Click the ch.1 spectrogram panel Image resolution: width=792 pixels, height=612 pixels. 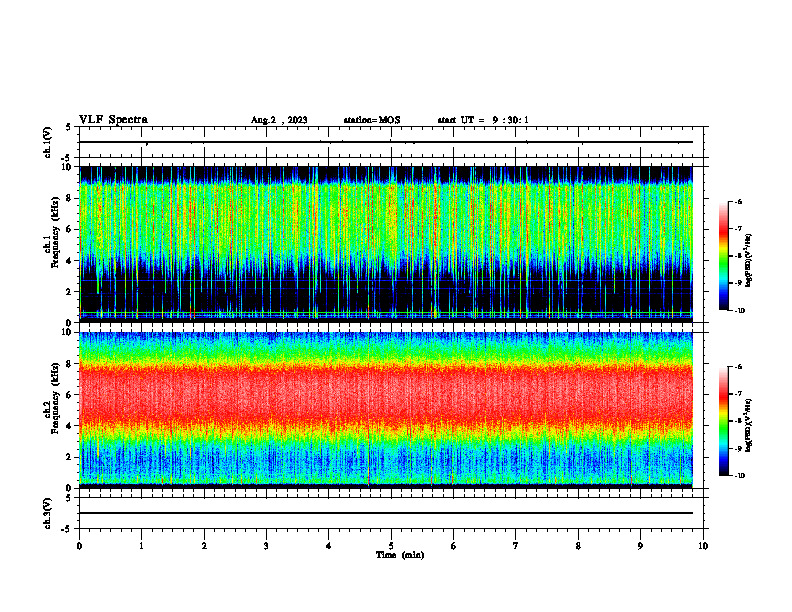[386, 244]
